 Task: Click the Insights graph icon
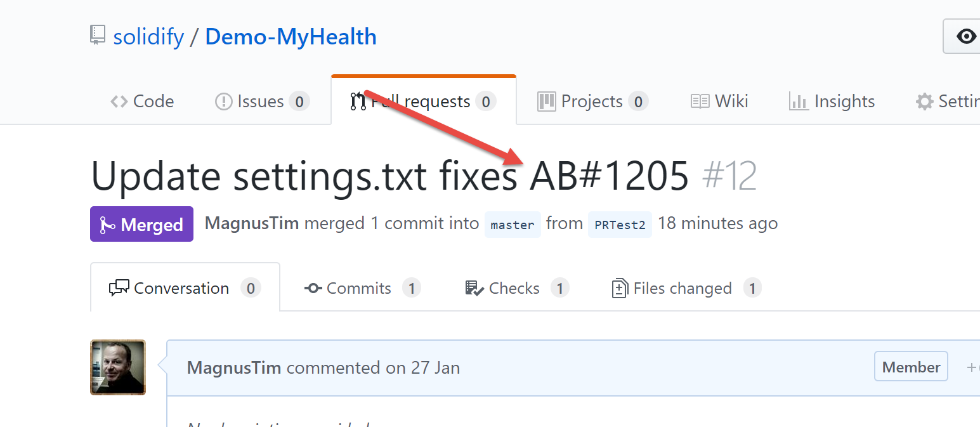(799, 102)
